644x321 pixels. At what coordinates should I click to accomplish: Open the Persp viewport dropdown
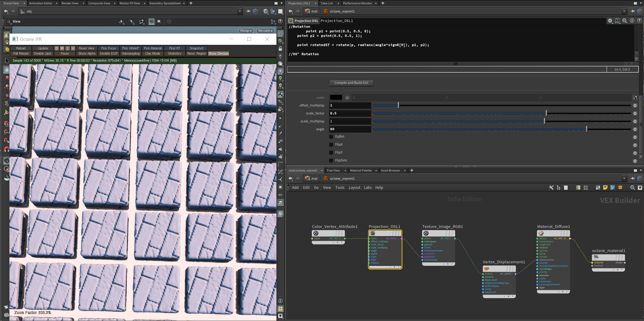[x=246, y=31]
